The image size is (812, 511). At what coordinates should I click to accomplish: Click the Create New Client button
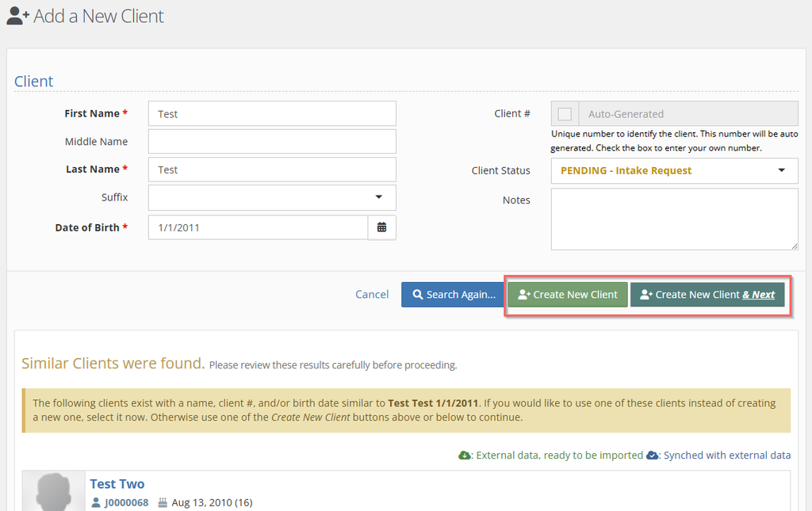click(x=568, y=294)
